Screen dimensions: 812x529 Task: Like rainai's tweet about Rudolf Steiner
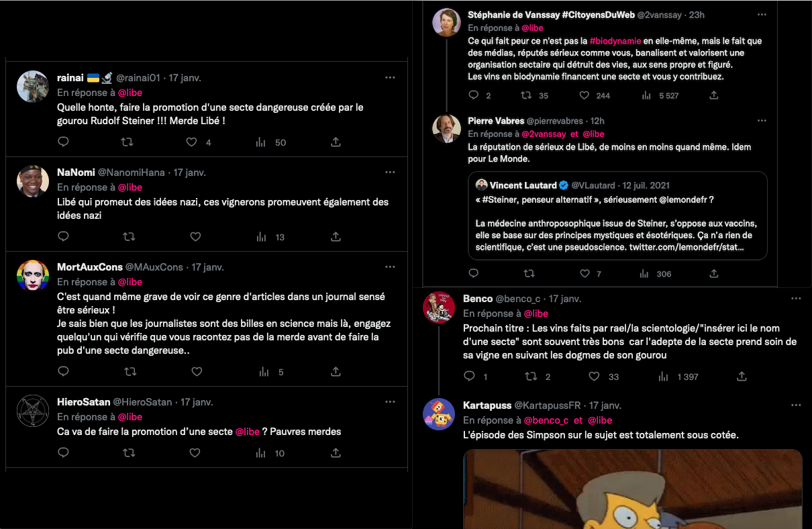click(x=192, y=142)
